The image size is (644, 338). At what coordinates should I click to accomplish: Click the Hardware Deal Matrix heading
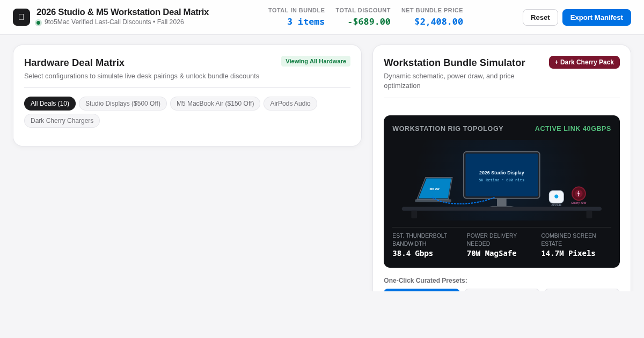point(74,63)
